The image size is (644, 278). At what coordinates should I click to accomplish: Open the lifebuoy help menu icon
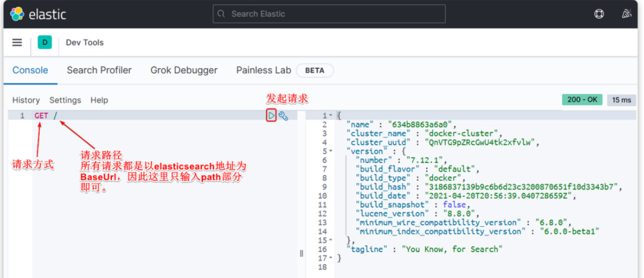(599, 14)
